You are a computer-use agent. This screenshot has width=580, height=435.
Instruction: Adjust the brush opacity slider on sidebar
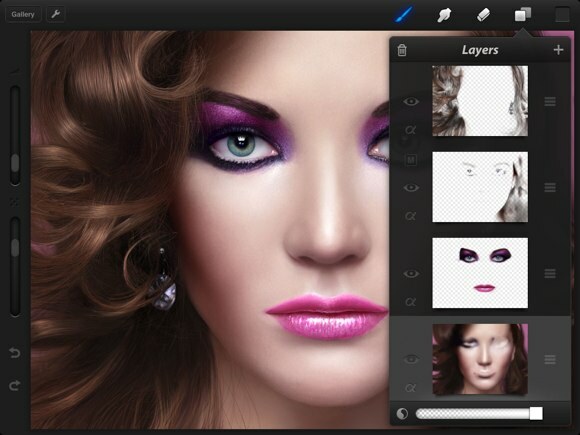point(15,267)
